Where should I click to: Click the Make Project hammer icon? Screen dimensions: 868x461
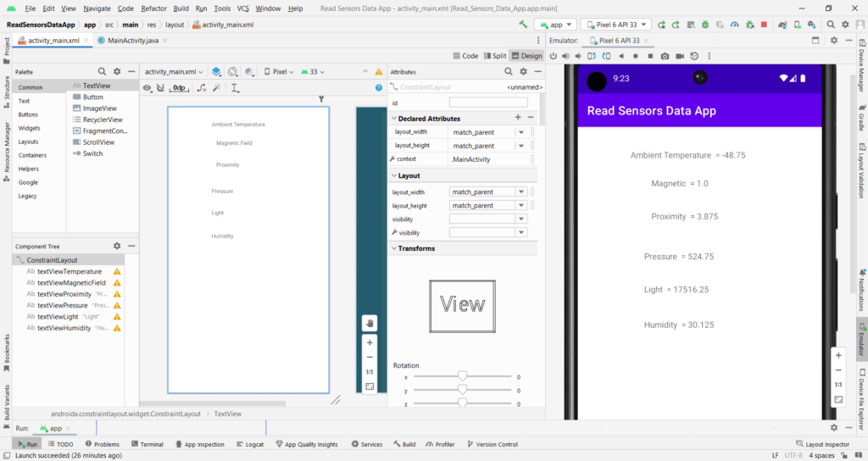point(523,25)
